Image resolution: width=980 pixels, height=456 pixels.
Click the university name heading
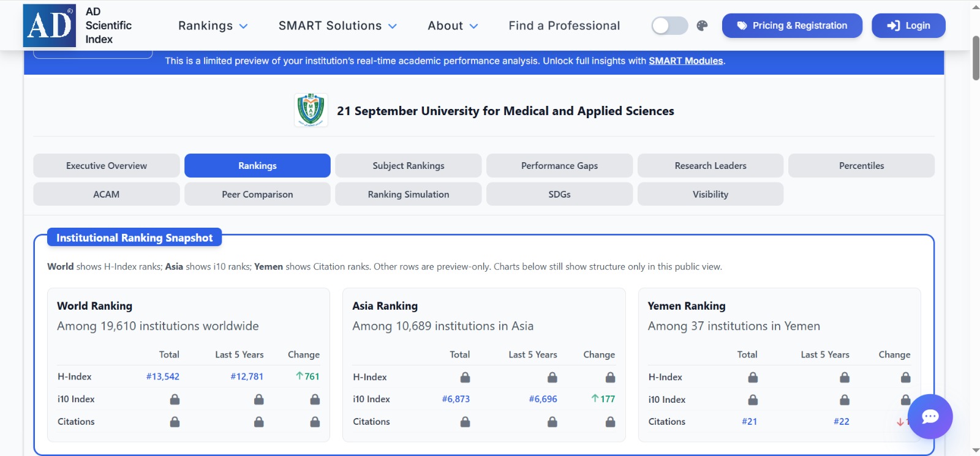click(x=505, y=111)
